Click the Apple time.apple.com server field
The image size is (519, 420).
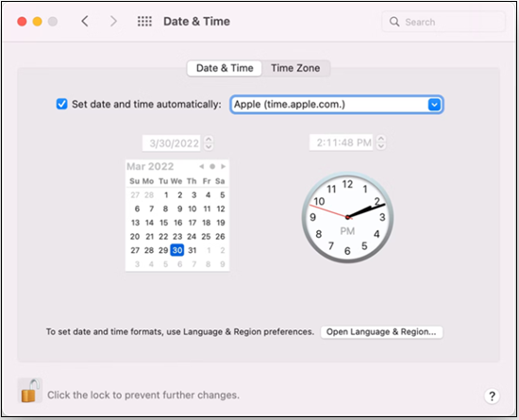(x=337, y=105)
